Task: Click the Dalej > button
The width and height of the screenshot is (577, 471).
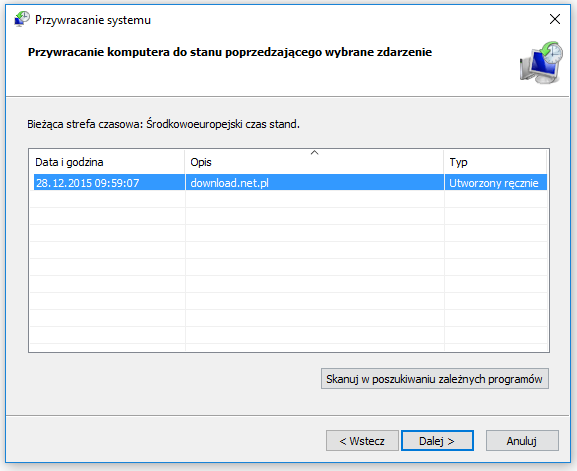Action: (x=437, y=440)
